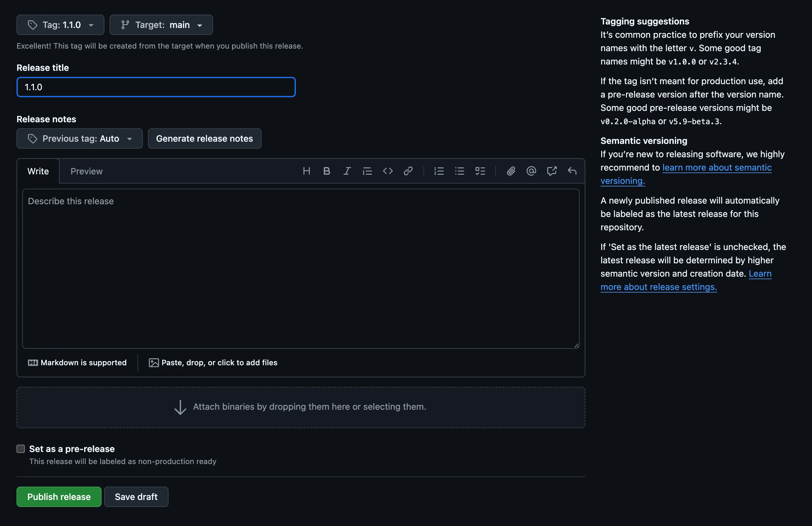Open learn more about semantic versioning link
Viewport: 812px width, 526px height.
716,168
